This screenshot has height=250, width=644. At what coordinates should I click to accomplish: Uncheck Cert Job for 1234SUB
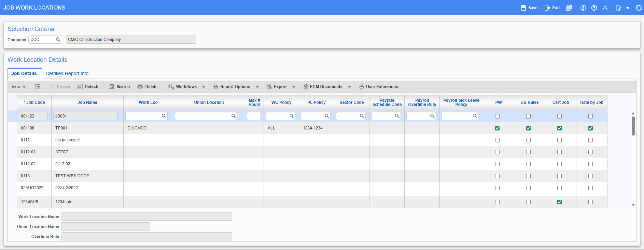click(559, 202)
